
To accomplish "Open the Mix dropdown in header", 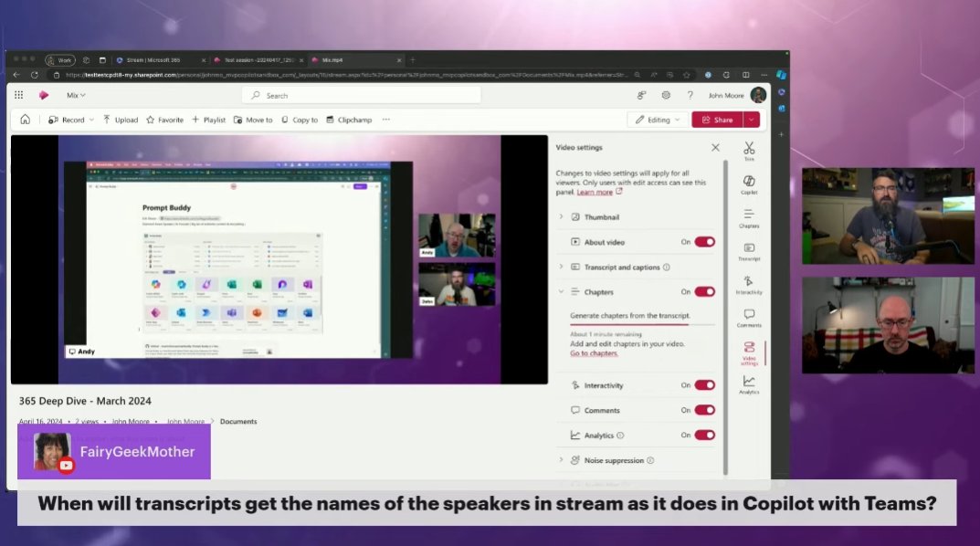I will point(76,95).
